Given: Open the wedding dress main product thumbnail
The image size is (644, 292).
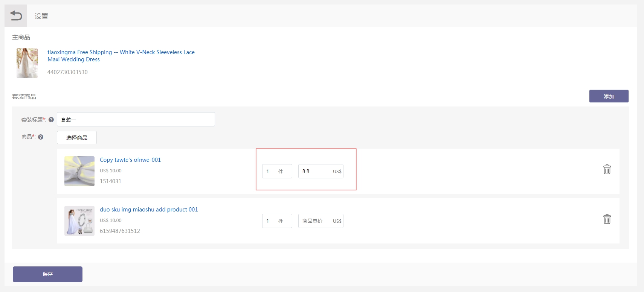Looking at the screenshot, I should [x=27, y=63].
